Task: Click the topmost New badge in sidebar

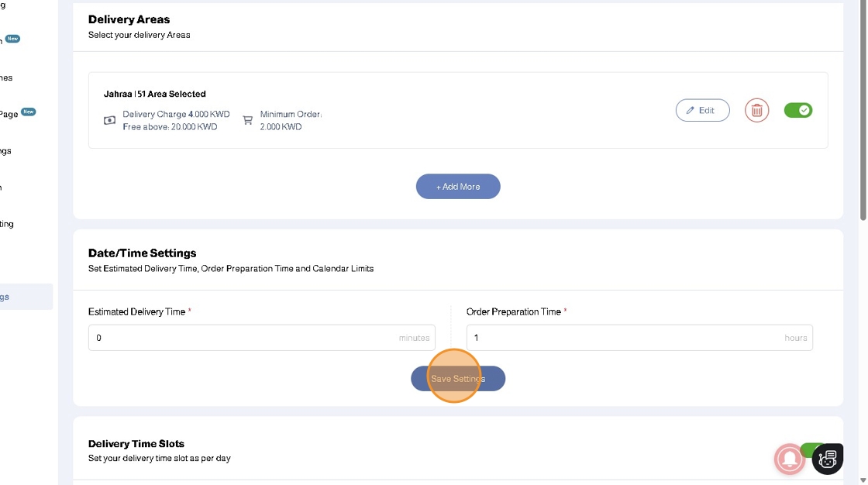Action: coord(13,39)
